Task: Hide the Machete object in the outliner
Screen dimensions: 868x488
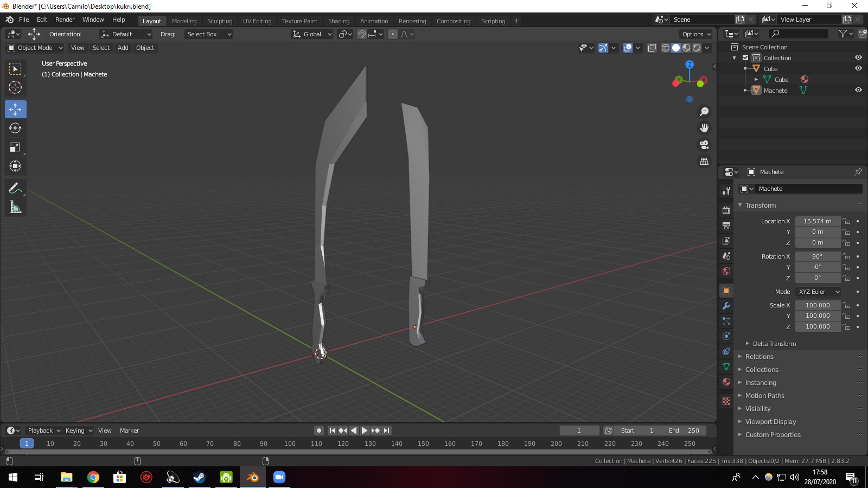Action: pos(858,90)
